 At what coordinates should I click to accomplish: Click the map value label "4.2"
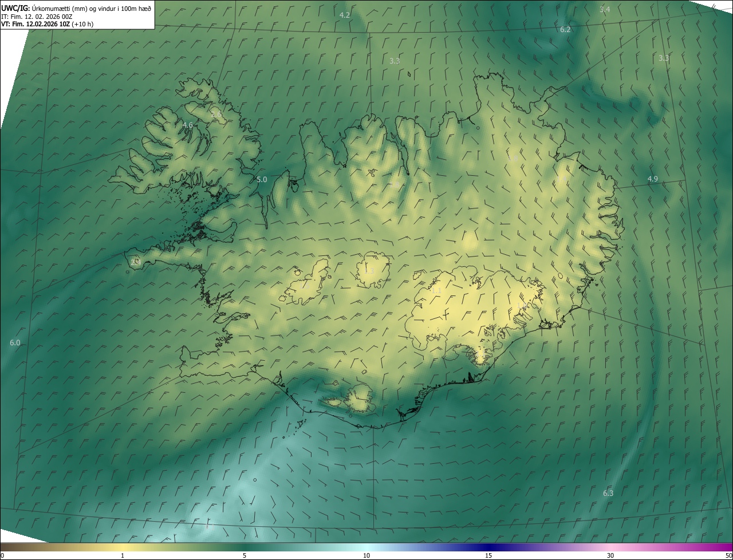345,15
